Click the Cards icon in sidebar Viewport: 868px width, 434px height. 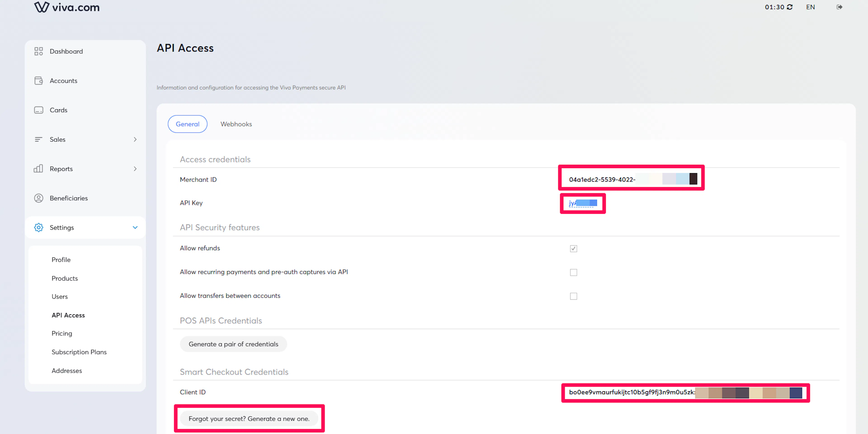tap(38, 110)
